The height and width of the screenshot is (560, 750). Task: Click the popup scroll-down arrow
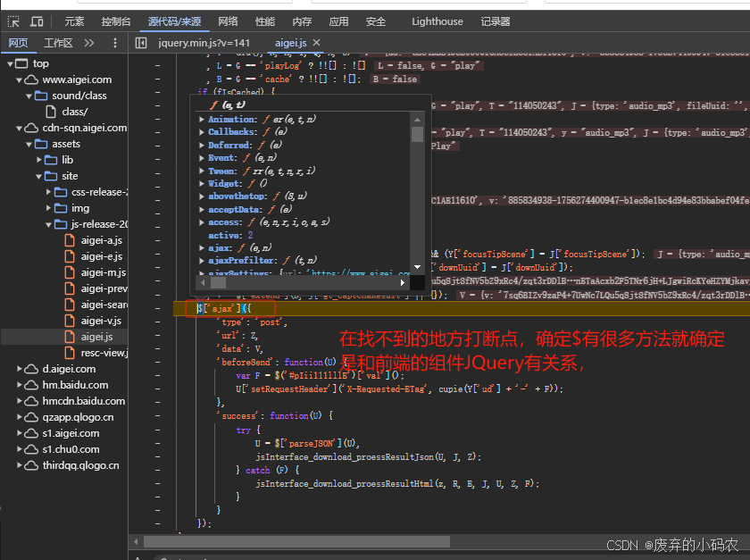pyautogui.click(x=417, y=268)
